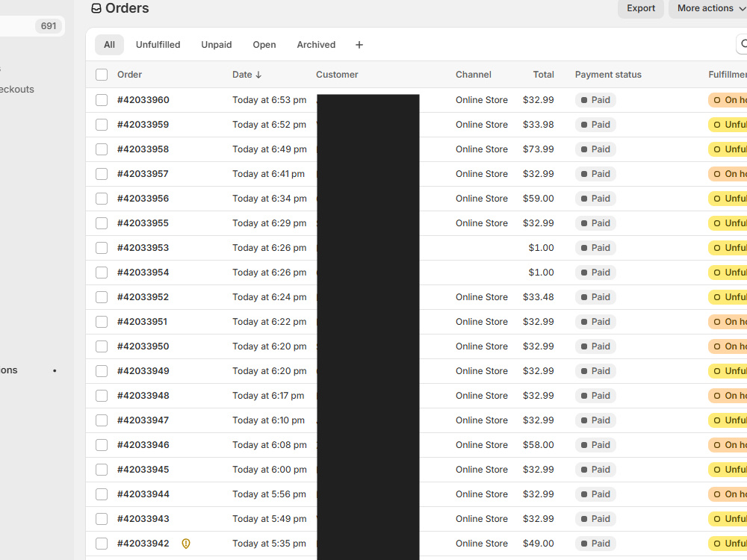Mark checkbox for order #42033955

click(102, 223)
